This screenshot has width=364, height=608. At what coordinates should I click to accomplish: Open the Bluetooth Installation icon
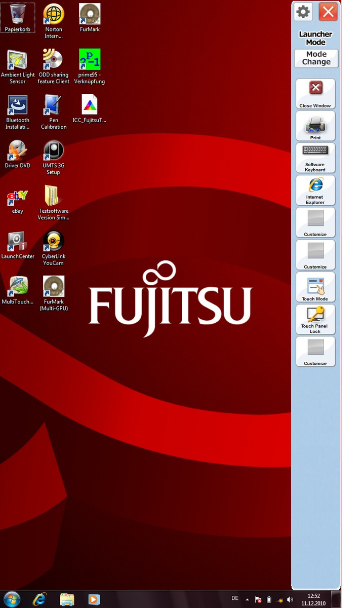18,112
